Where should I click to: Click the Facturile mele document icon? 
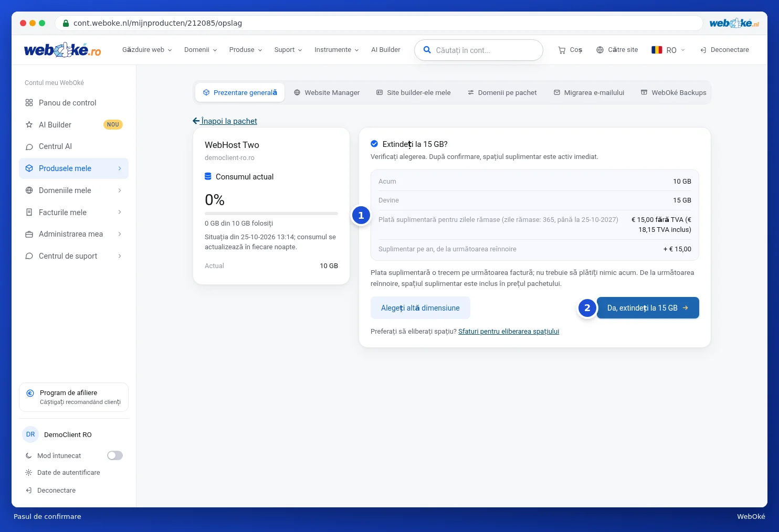[29, 212]
